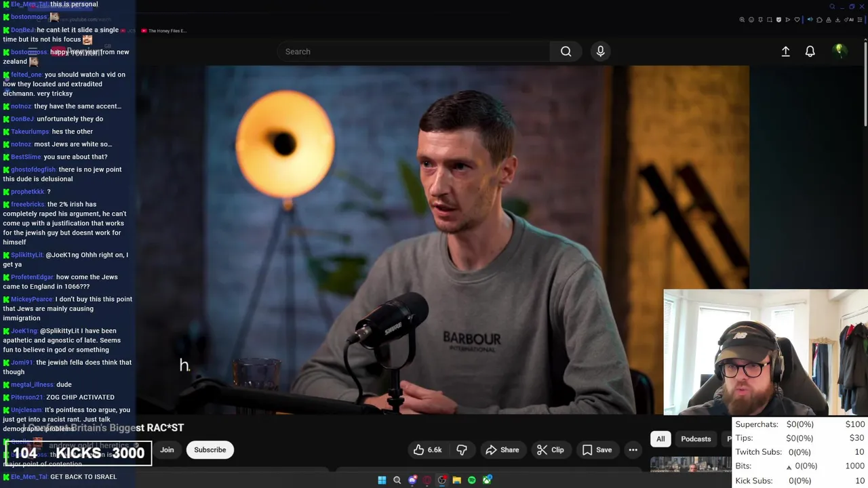Screen dimensions: 868x488
Task: Click chat username Piterson21
Action: 27,397
